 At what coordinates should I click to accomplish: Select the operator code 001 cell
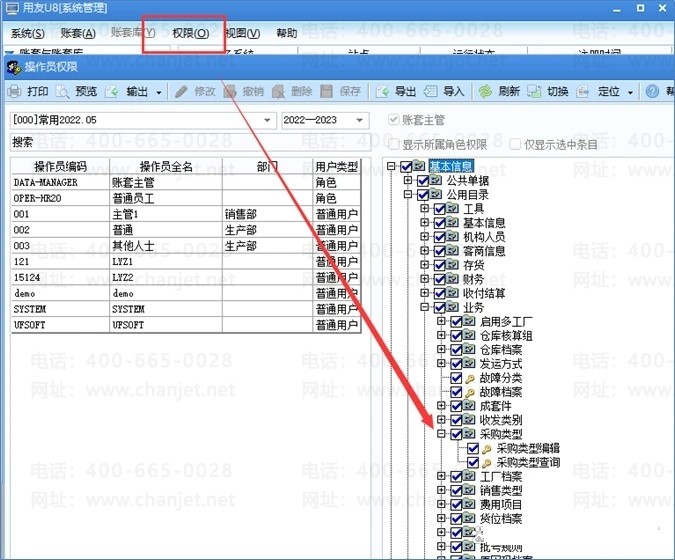pyautogui.click(x=60, y=214)
